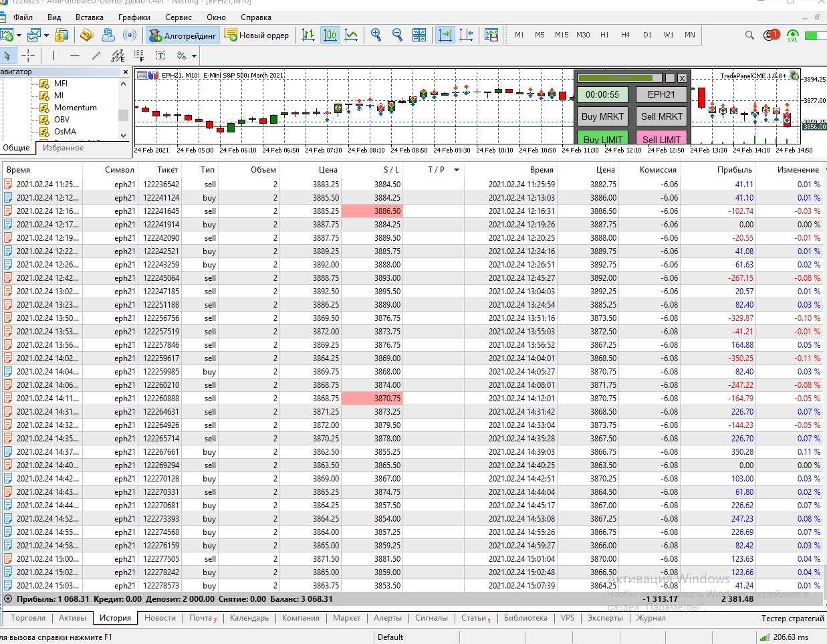827x644 pixels.
Task: Click the green timer progress bar
Action: (620, 78)
